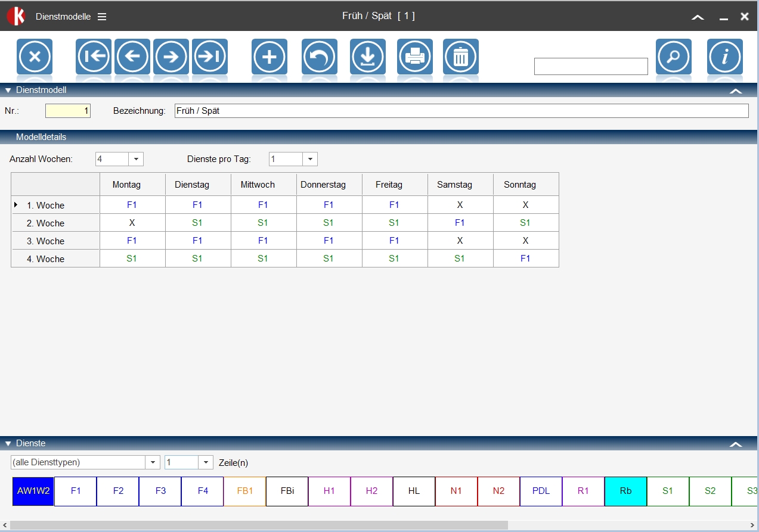
Task: Collapse the Dienste panel with chevron
Action: (736, 444)
